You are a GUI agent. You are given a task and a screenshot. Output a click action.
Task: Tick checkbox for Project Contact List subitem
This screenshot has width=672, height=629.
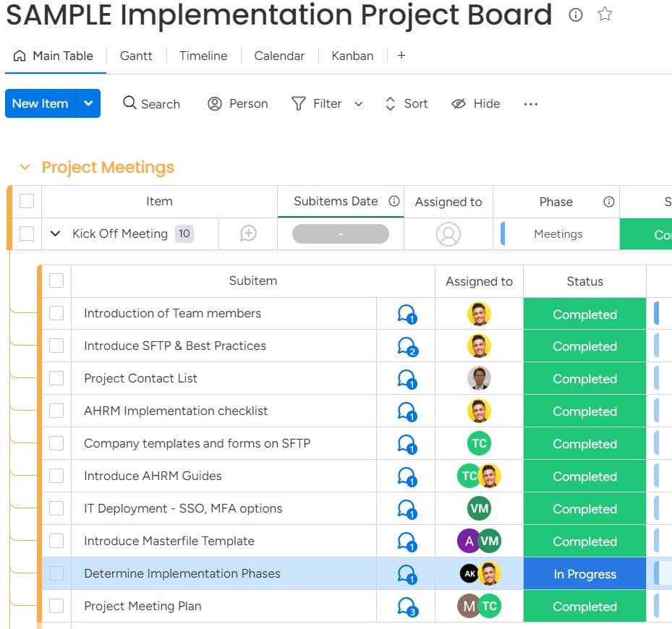coord(56,378)
